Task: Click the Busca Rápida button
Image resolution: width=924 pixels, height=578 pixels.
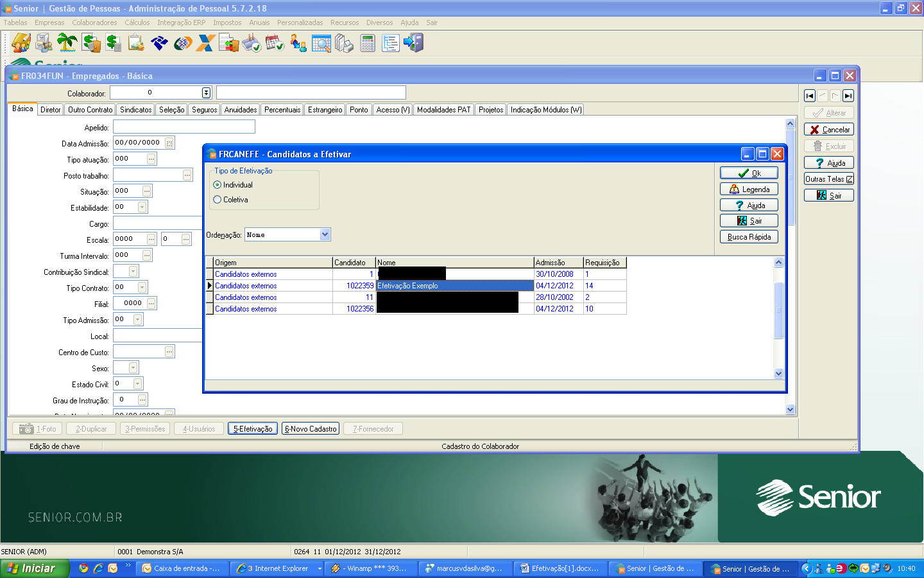Action: [749, 237]
